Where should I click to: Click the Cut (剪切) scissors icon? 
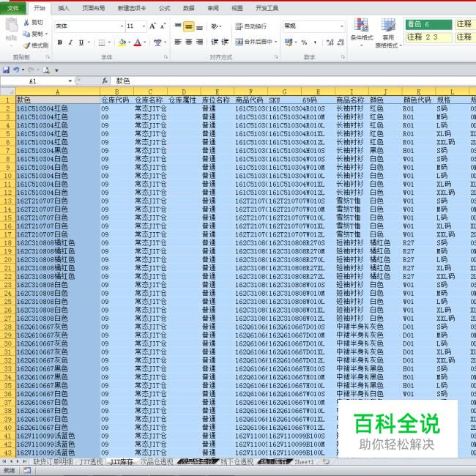26,23
